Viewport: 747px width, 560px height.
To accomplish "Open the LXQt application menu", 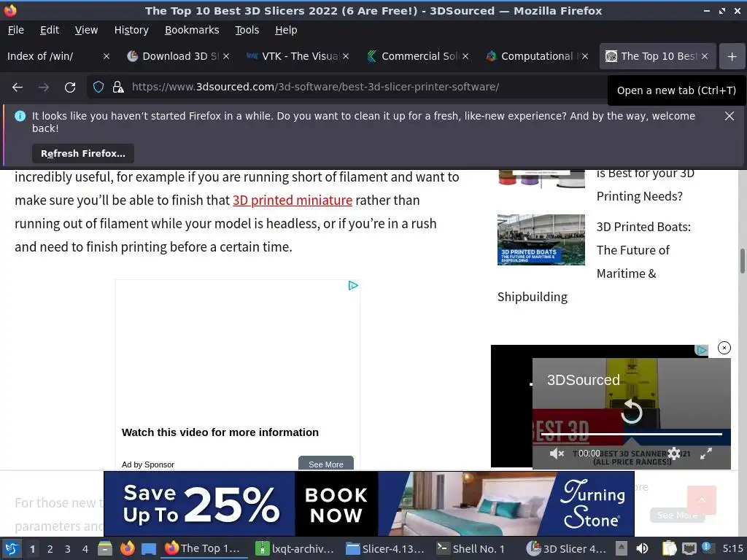I will 12,549.
